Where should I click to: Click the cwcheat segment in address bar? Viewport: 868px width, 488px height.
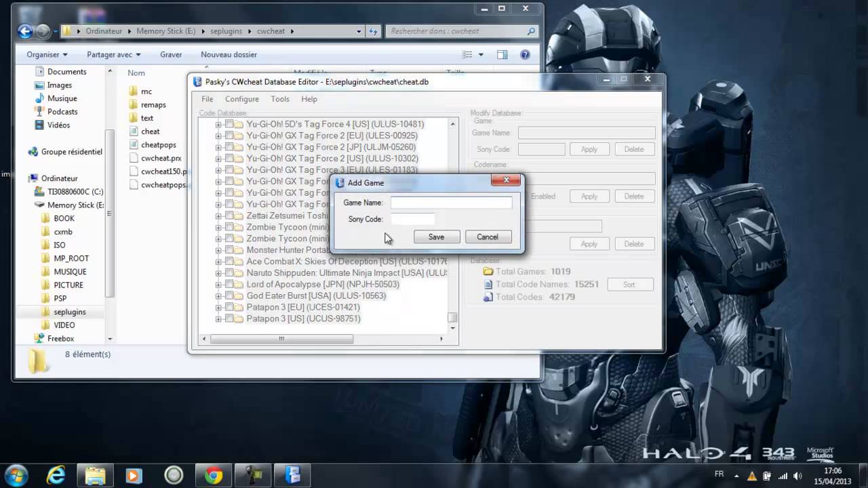pos(271,31)
